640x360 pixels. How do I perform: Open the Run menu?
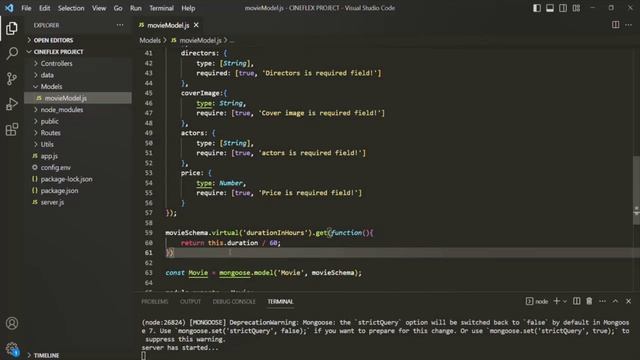136,8
